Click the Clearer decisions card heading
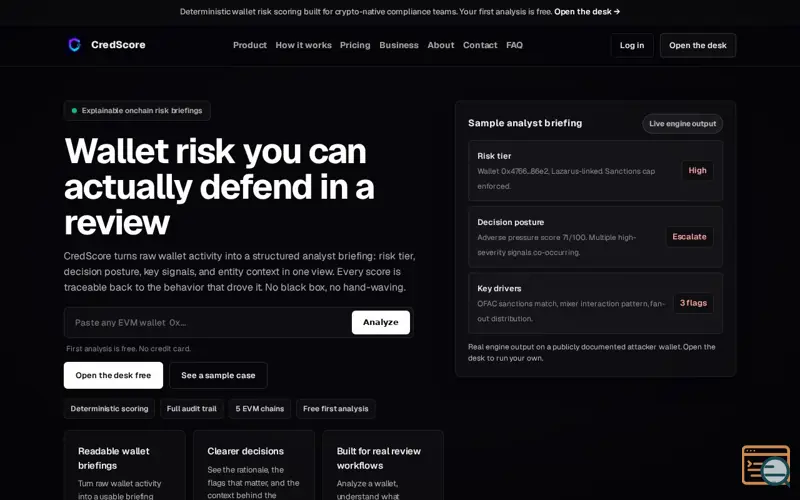 [245, 451]
